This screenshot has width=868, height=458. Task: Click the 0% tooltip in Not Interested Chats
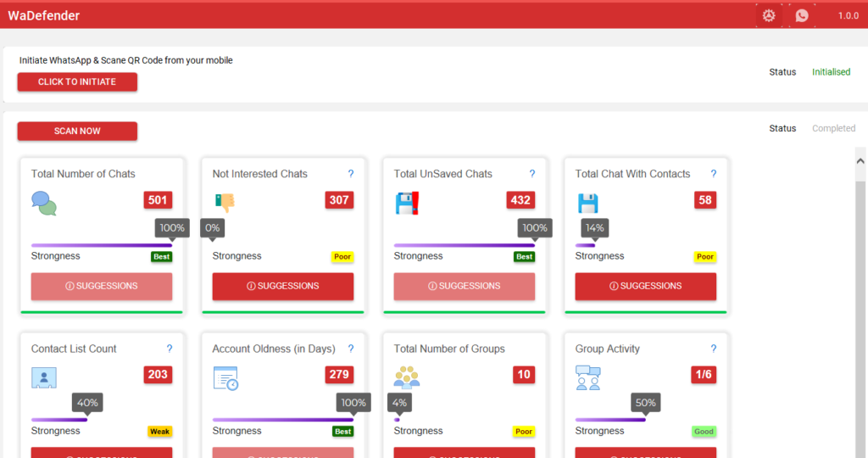pos(213,228)
